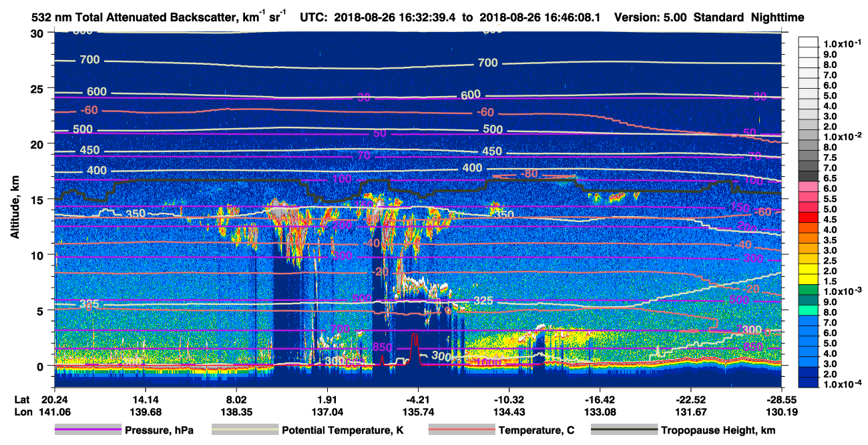
Task: Click the 'Potential Temperature, K' legend label
Action: pyautogui.click(x=343, y=430)
